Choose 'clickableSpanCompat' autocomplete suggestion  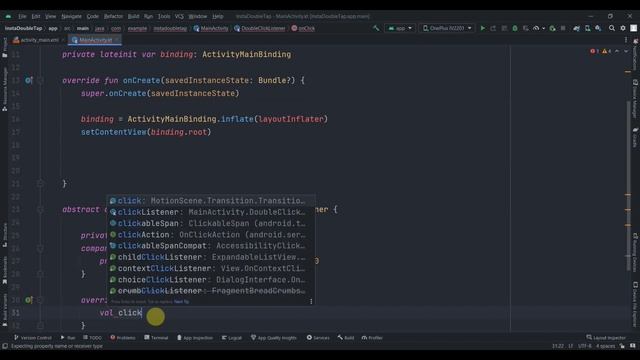(211, 246)
